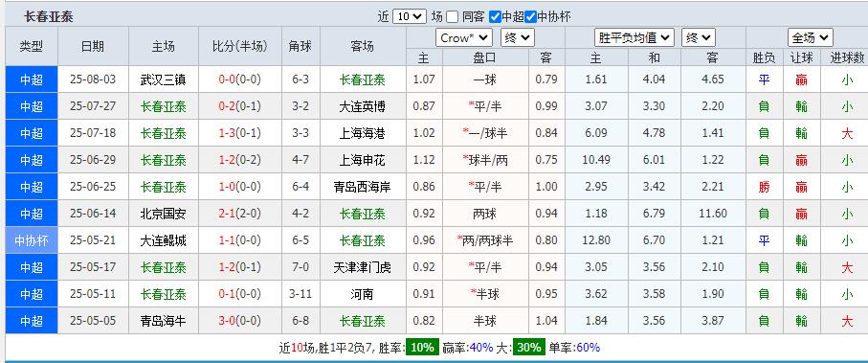Viewport: 868px width, 363px height.
Task: Open 上海申花 team link
Action: click(362, 160)
